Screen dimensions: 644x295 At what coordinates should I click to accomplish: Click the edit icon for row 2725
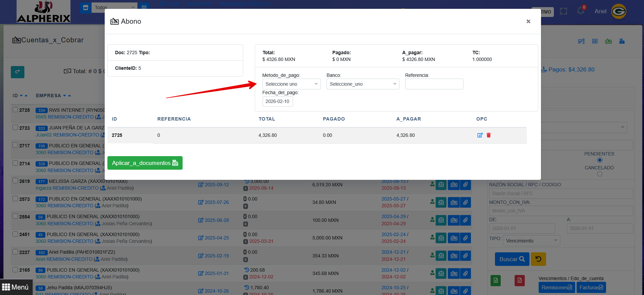(480, 135)
